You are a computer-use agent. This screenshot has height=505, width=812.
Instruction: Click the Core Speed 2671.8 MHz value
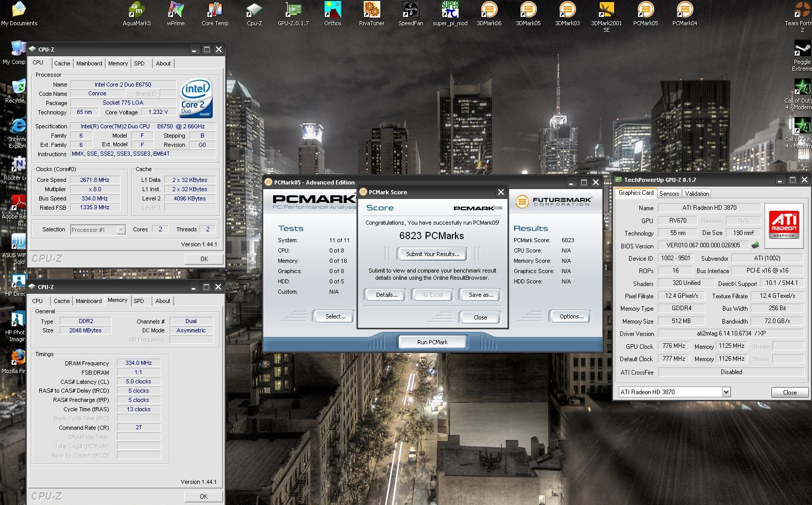[x=95, y=180]
